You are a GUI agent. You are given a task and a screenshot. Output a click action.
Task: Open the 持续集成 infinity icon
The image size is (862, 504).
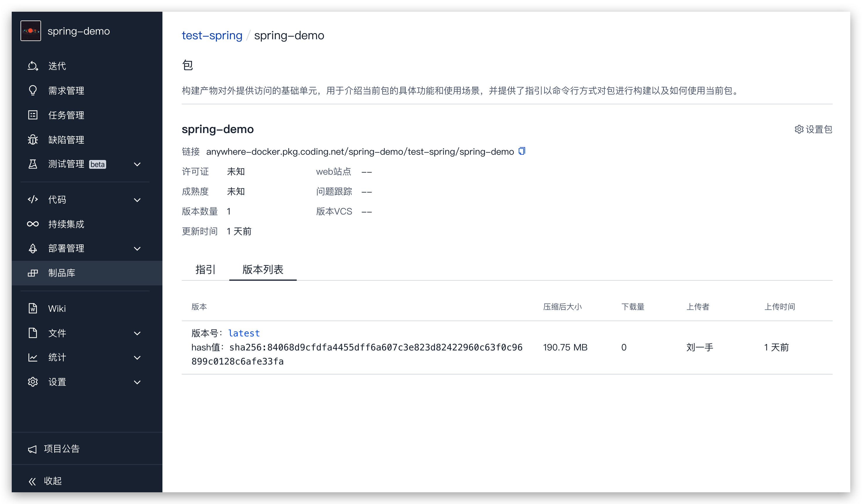click(33, 224)
